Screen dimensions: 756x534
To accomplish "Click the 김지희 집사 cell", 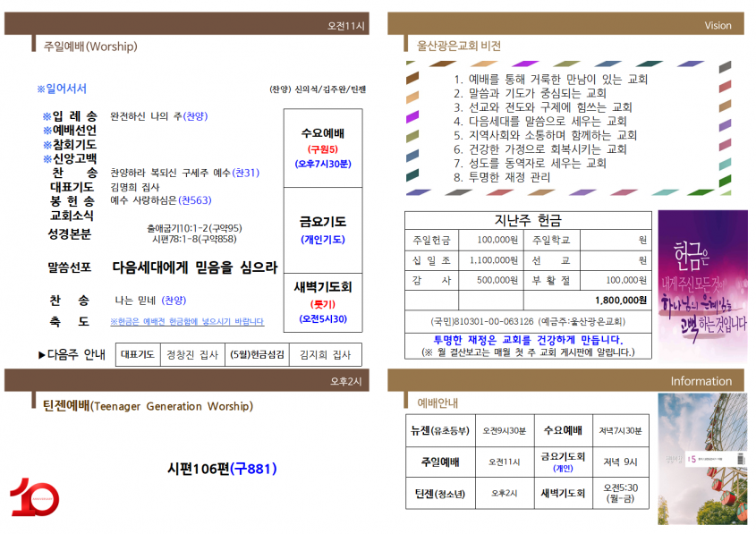I will pos(326,355).
